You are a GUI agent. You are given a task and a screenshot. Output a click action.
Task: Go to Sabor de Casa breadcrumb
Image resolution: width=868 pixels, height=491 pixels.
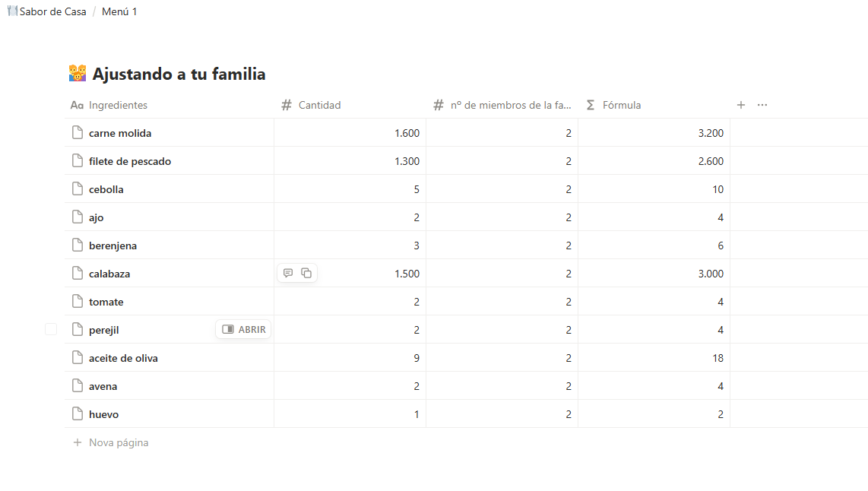(x=52, y=11)
